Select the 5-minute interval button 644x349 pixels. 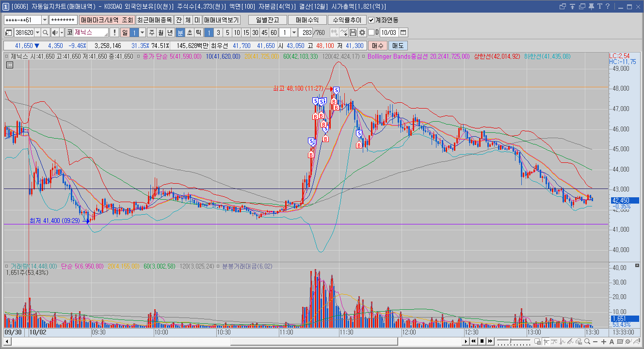(227, 32)
